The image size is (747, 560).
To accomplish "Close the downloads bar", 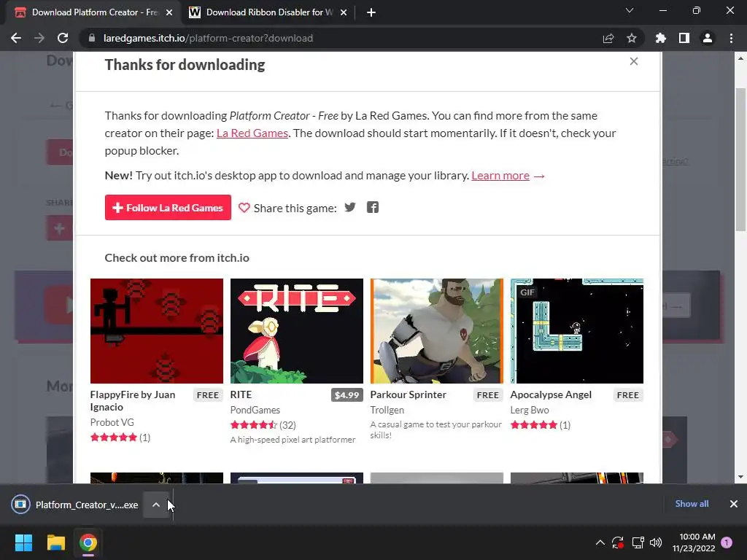I will coord(734,503).
